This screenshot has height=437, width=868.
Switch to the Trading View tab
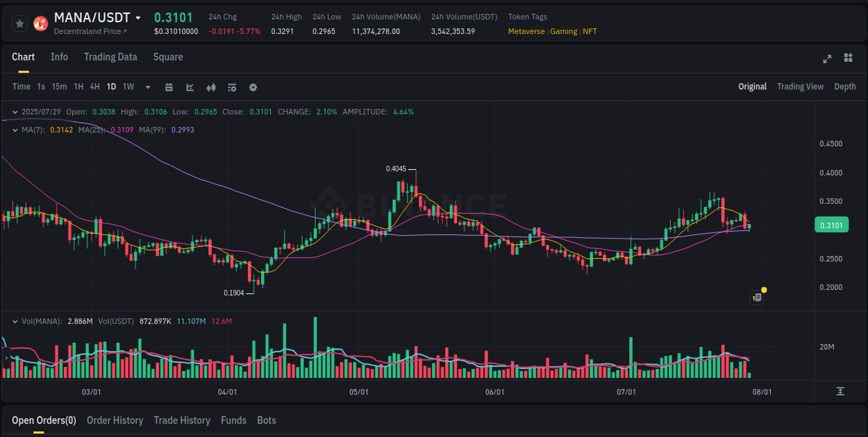point(800,87)
